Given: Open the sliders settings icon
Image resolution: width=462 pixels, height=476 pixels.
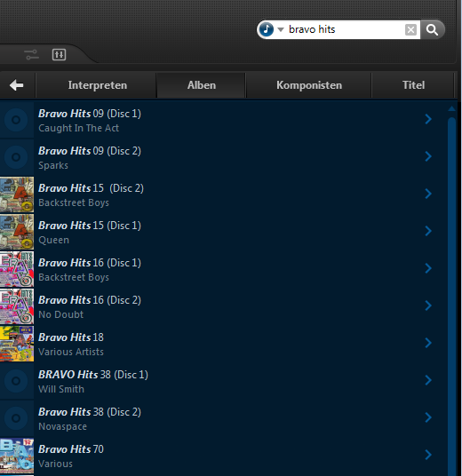Looking at the screenshot, I should point(32,55).
